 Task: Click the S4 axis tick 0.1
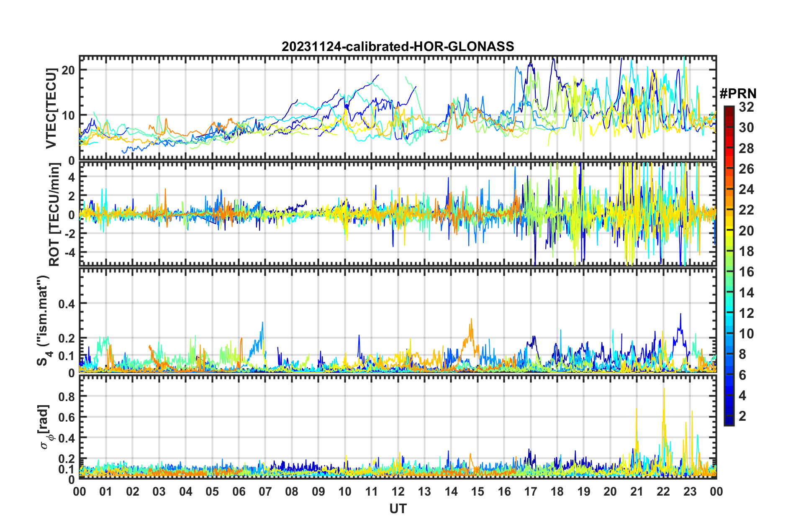pos(67,356)
